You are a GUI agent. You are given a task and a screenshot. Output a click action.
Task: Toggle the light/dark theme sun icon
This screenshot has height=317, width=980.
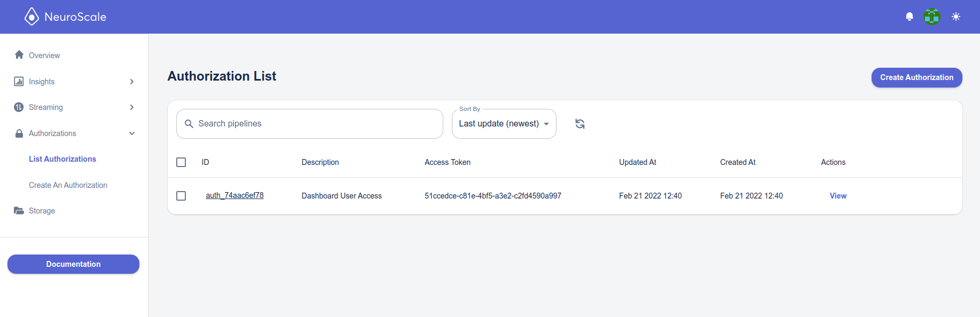coord(956,17)
